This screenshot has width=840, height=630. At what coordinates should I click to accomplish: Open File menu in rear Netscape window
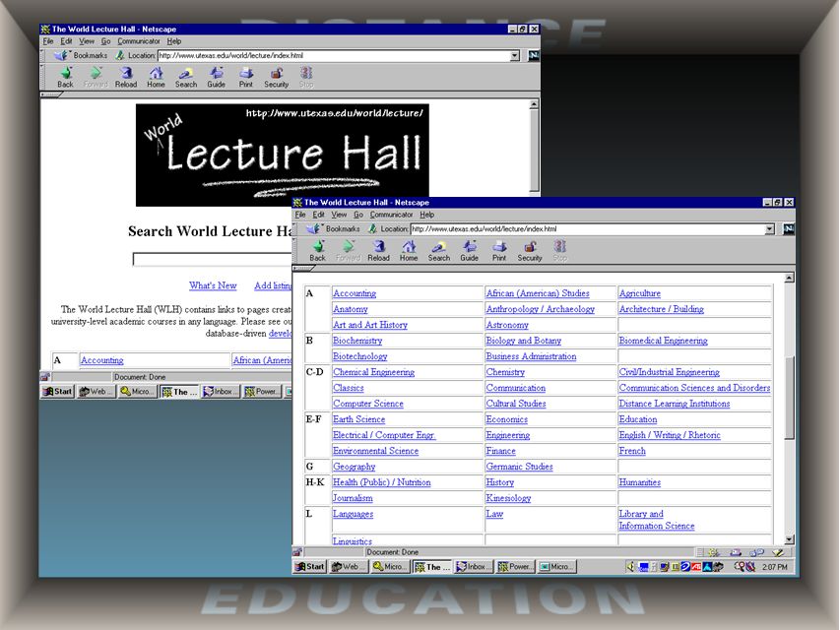pos(48,40)
